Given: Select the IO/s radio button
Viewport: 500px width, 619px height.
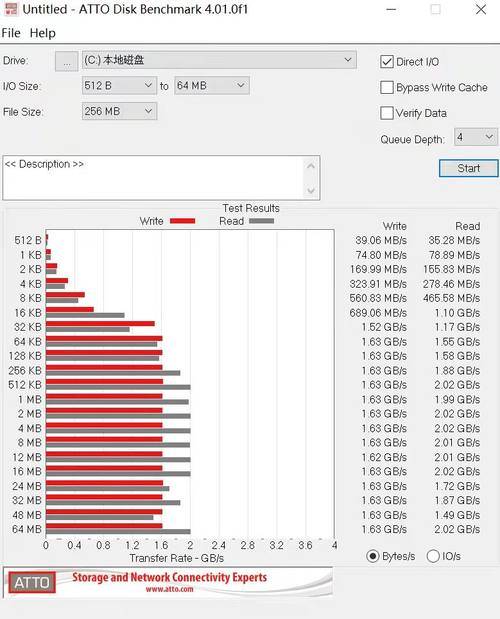Looking at the screenshot, I should 433,556.
